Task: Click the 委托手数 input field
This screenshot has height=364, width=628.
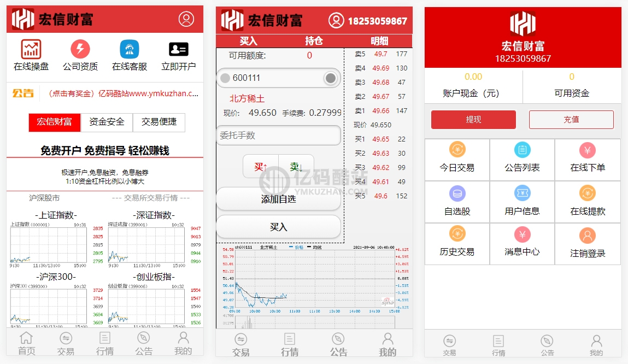Action: tap(278, 136)
